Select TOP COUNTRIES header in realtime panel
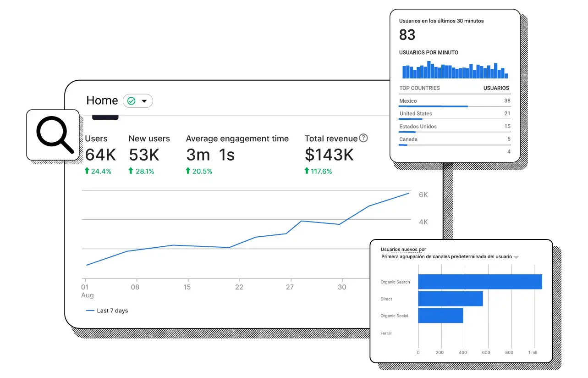 [419, 88]
